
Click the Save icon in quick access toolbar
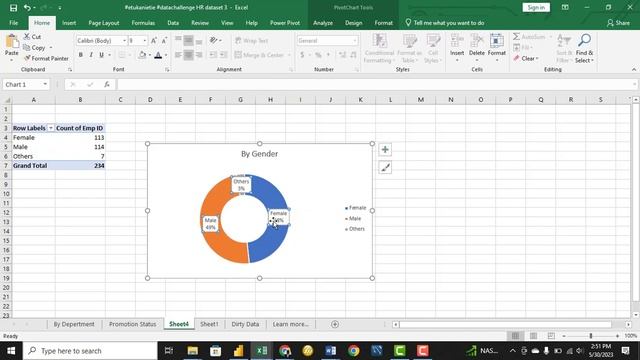click(13, 7)
